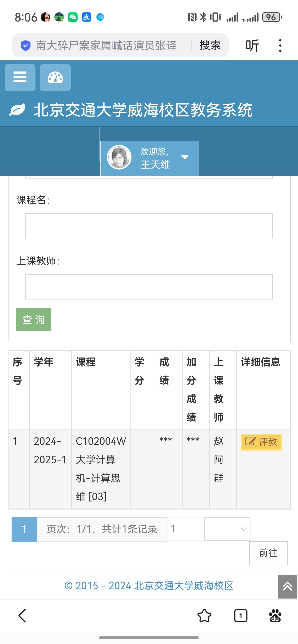Tap the user avatar photo
Image resolution: width=298 pixels, height=644 pixels.
point(119,157)
